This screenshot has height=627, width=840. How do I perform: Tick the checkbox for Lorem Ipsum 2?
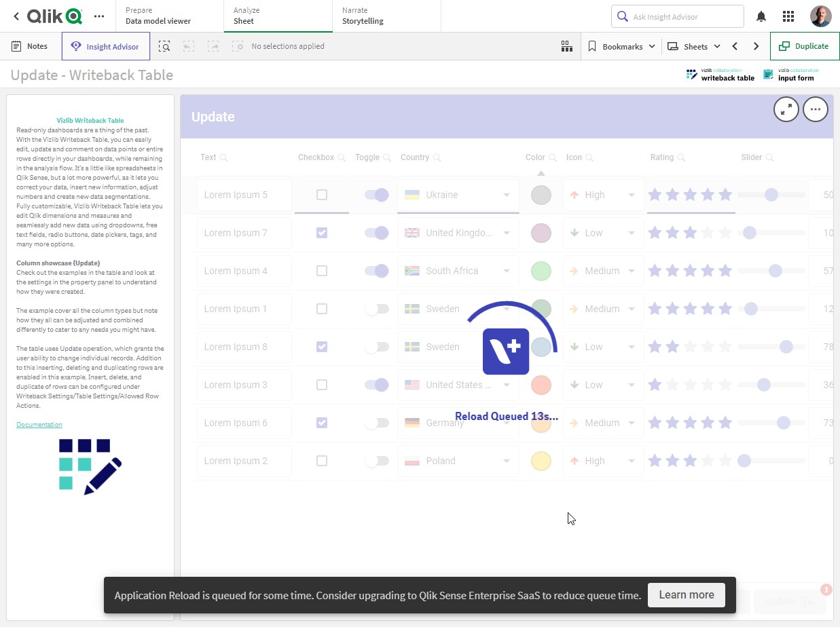click(322, 461)
